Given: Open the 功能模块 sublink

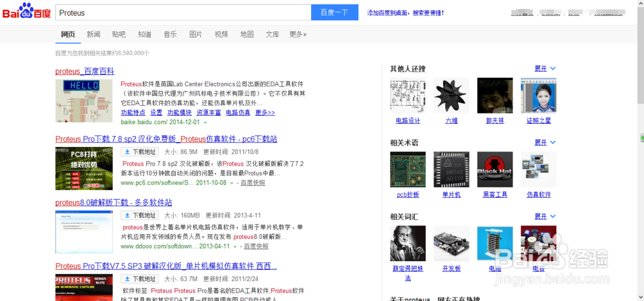Looking at the screenshot, I should tap(179, 112).
